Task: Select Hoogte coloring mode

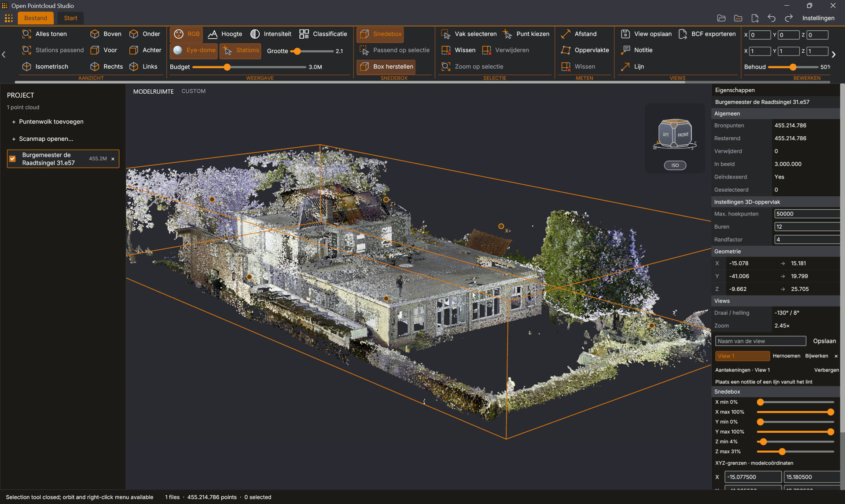Action: (x=225, y=34)
